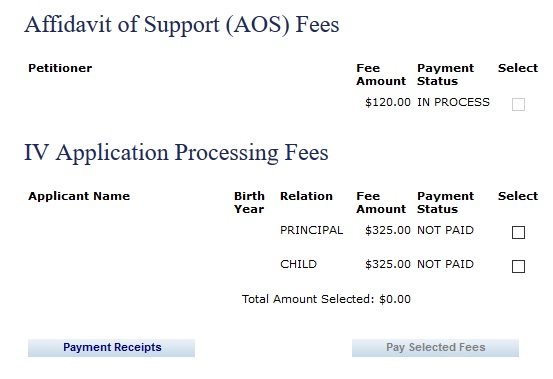Click the CHILD relation label

point(298,264)
